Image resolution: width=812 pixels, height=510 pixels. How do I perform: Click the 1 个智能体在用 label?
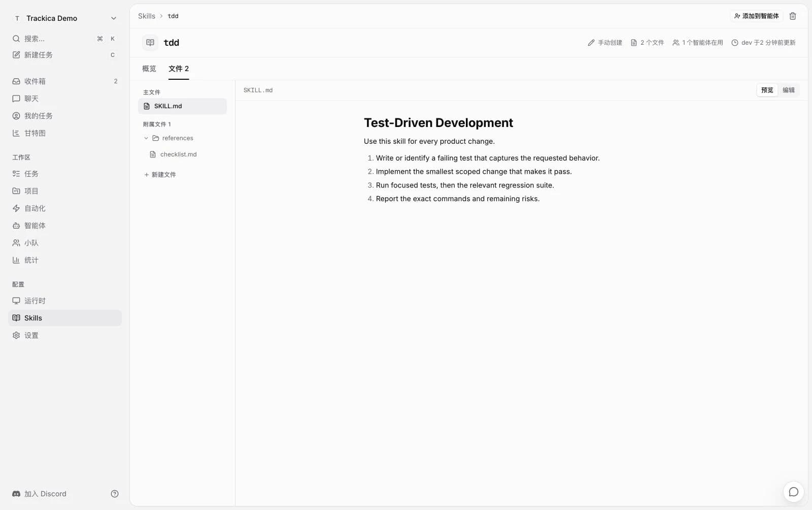(698, 43)
